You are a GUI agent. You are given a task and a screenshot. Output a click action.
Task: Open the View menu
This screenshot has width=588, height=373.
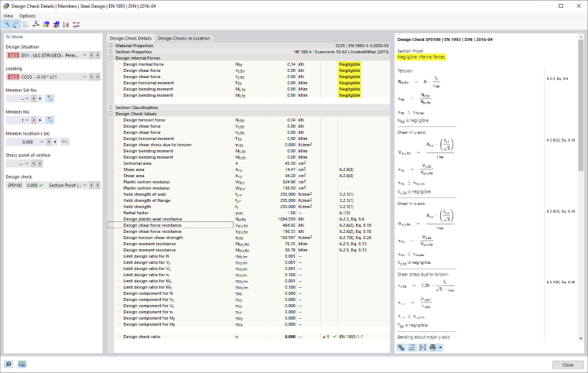[9, 15]
